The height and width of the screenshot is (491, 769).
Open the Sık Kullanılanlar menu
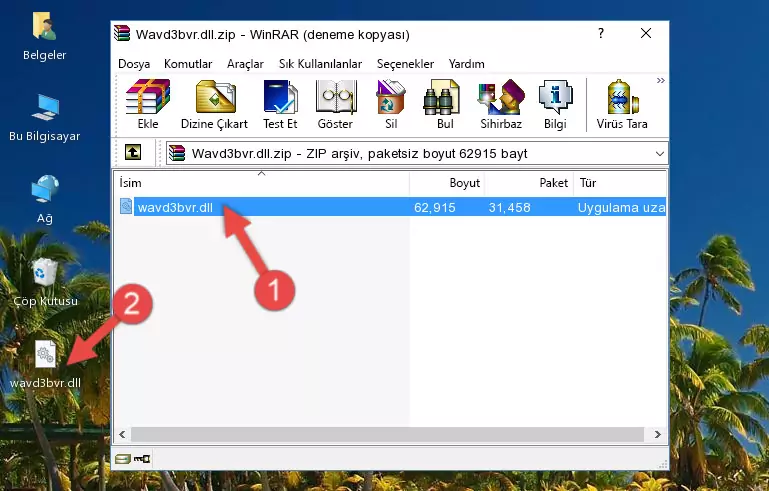320,64
